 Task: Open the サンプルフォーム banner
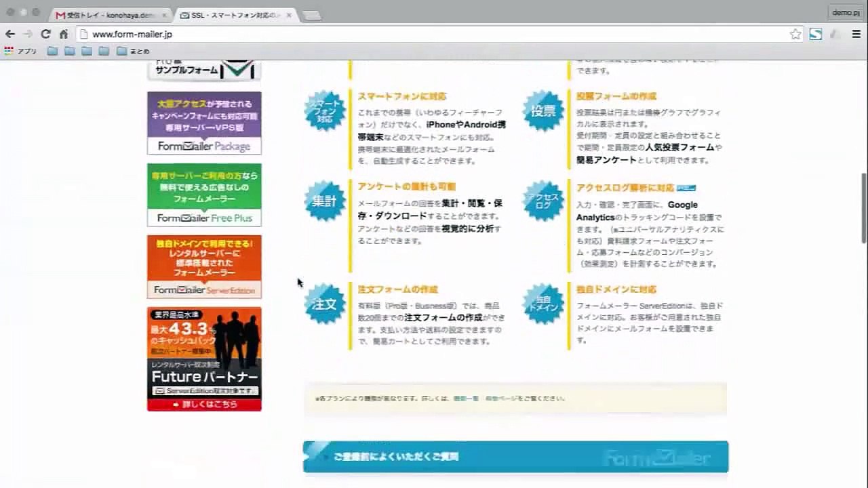tap(204, 70)
